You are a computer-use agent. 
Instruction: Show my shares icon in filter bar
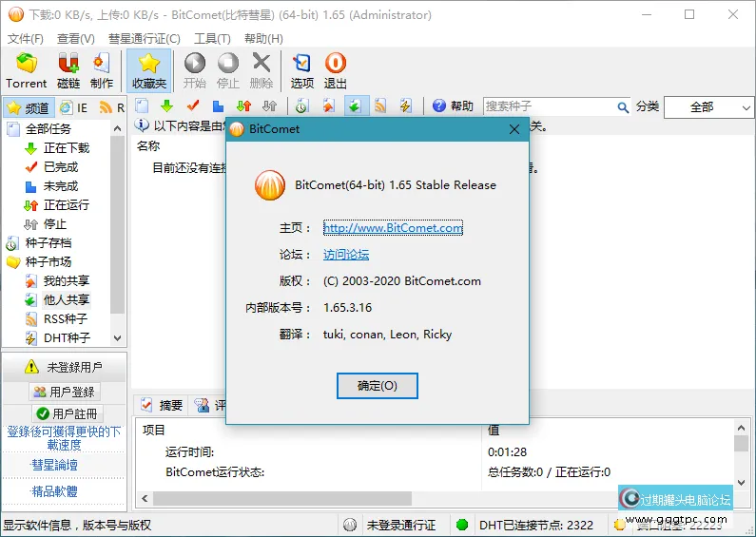(x=328, y=105)
